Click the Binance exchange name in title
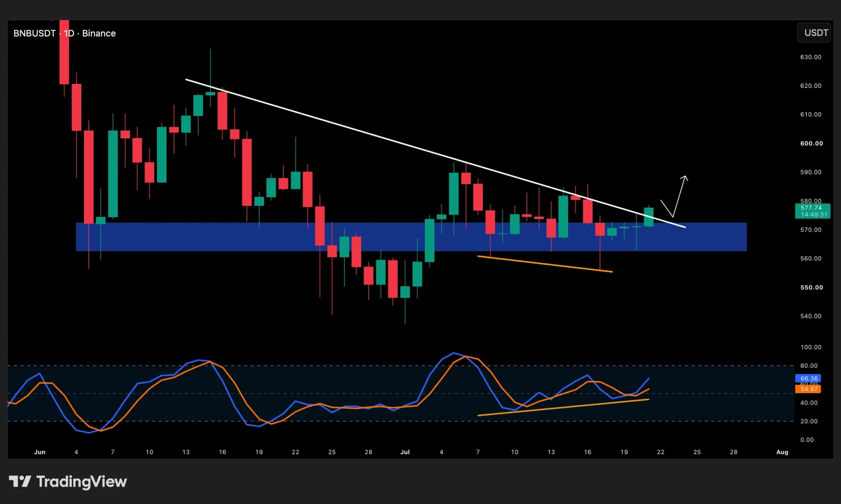The height and width of the screenshot is (504, 841). point(99,34)
